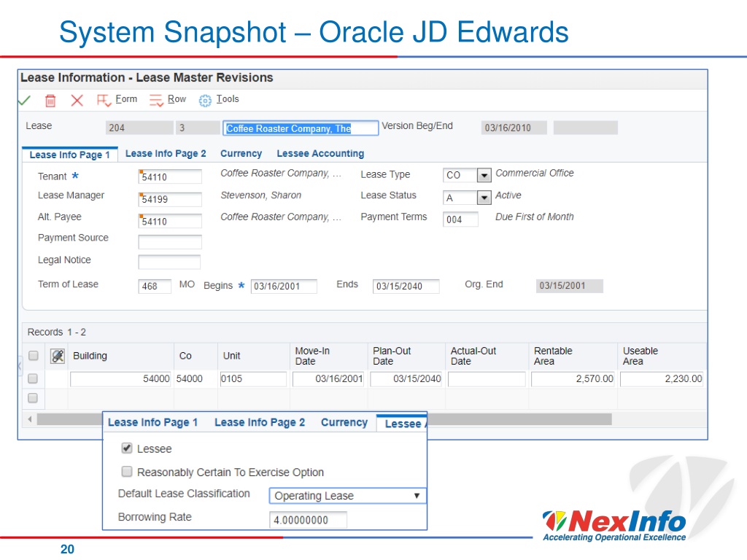Click the Rentable Area cell 2,570.00

573,379
